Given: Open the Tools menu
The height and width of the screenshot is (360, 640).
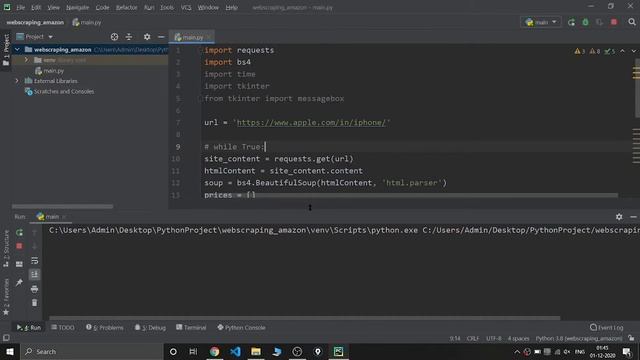Looking at the screenshot, I should pos(167,7).
